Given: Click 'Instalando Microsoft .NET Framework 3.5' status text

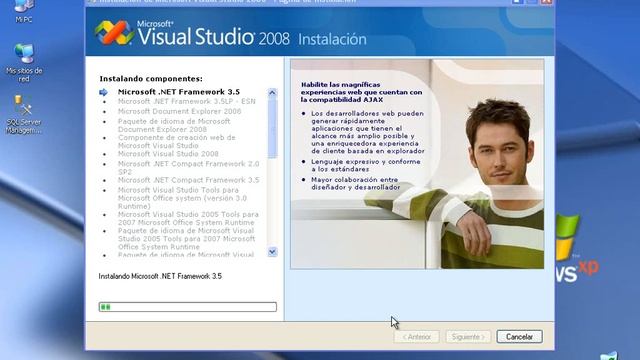Looking at the screenshot, I should [160, 276].
